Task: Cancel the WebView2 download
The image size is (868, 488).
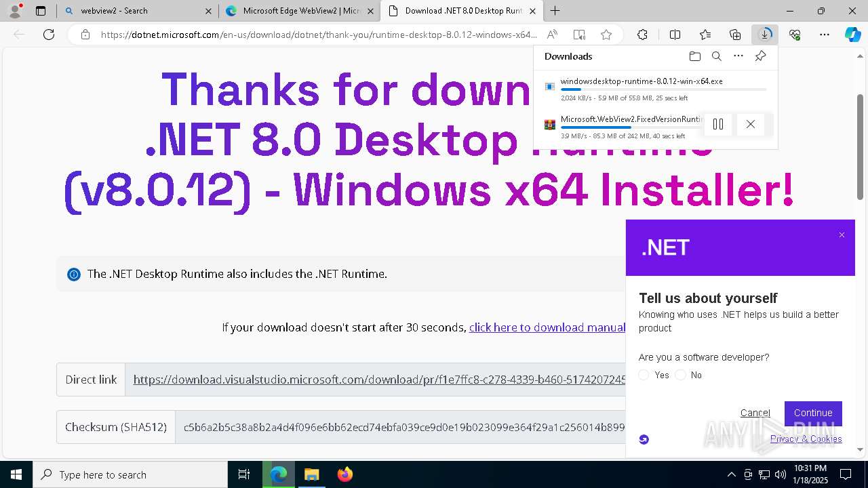Action: tap(750, 124)
